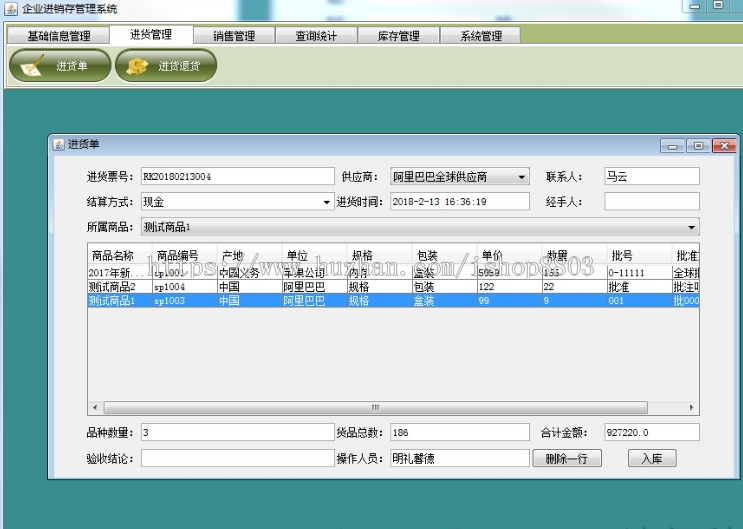Expand the 所属商品 dropdown
This screenshot has width=743, height=529.
(x=691, y=227)
